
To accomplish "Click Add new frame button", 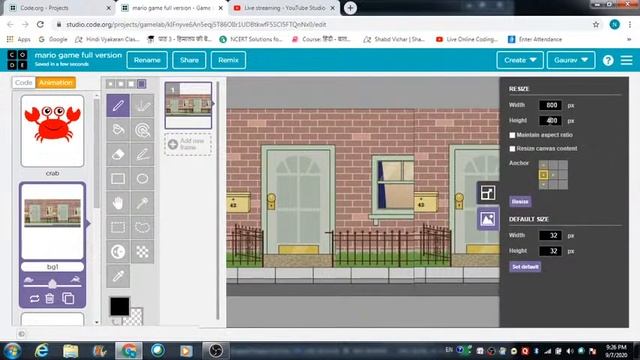I will coord(188,144).
